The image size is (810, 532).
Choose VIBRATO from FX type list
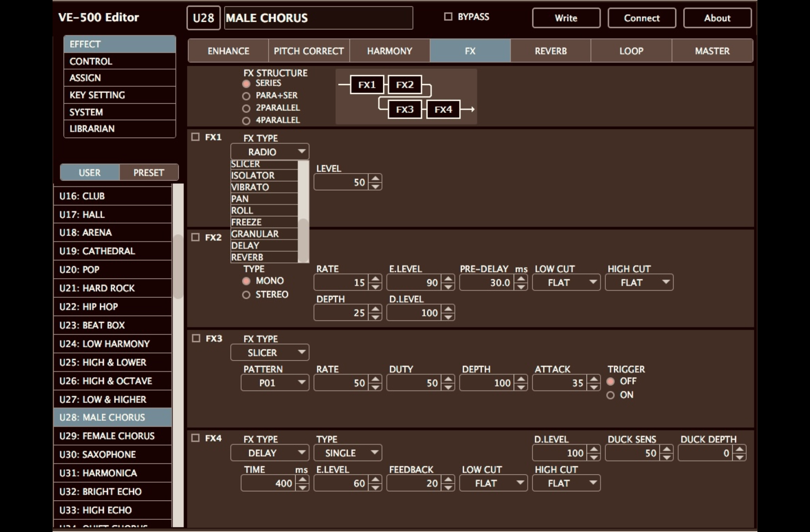[x=264, y=187]
